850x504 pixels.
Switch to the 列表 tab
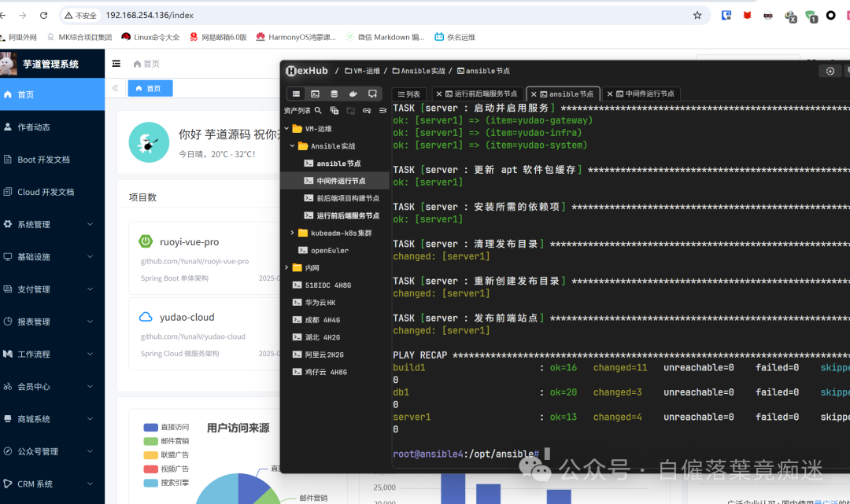[x=409, y=93]
